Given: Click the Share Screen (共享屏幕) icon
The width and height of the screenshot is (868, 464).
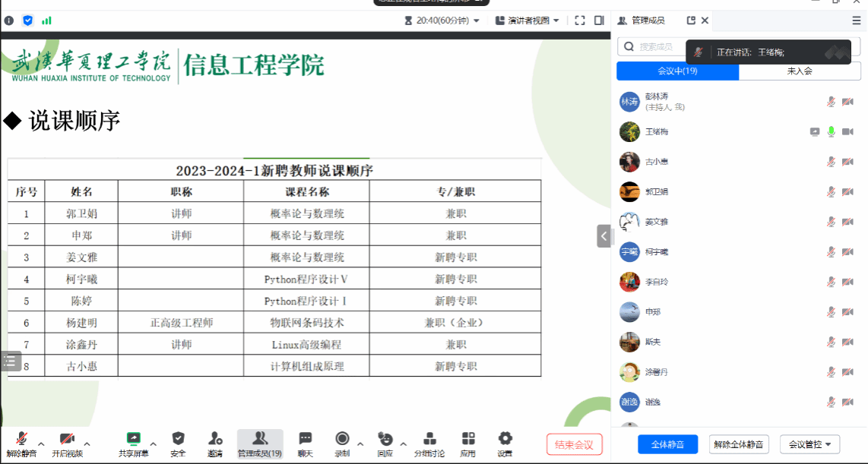Looking at the screenshot, I should click(x=134, y=439).
